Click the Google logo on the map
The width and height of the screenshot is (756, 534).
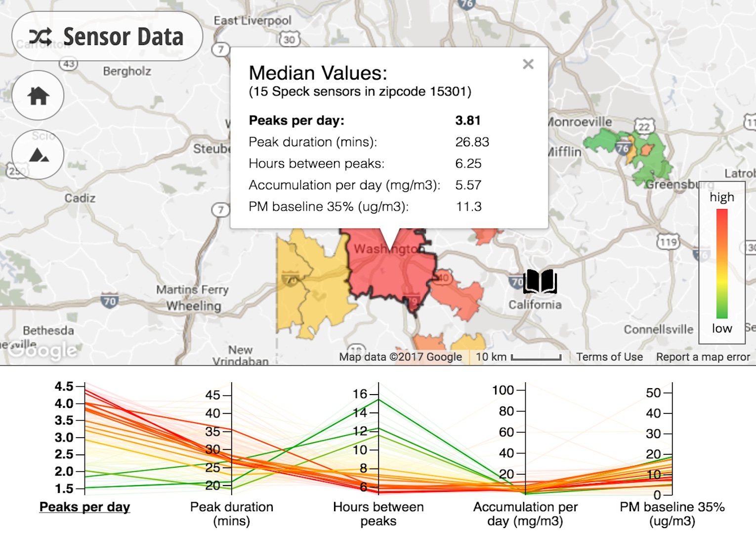click(x=43, y=351)
